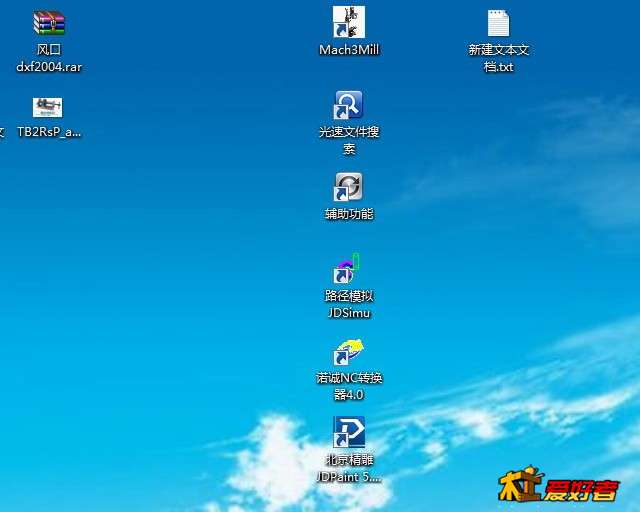Click the 风口 dxf2004.rar file name label
The height and width of the screenshot is (512, 640).
coord(49,58)
